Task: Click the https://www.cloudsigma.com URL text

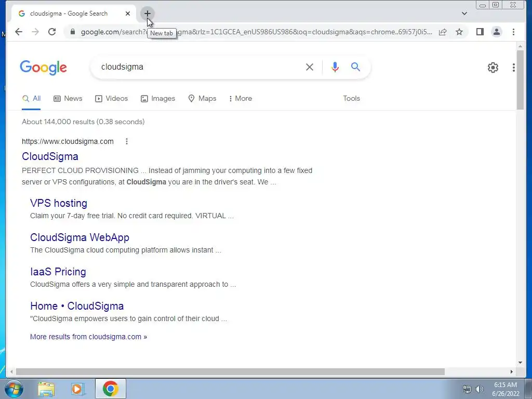Action: pos(68,141)
